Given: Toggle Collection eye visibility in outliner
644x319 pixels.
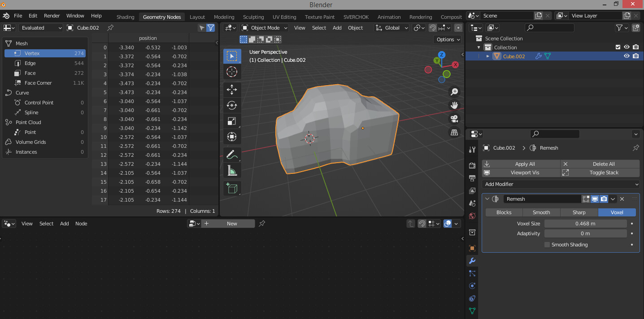Looking at the screenshot, I should coord(627,47).
